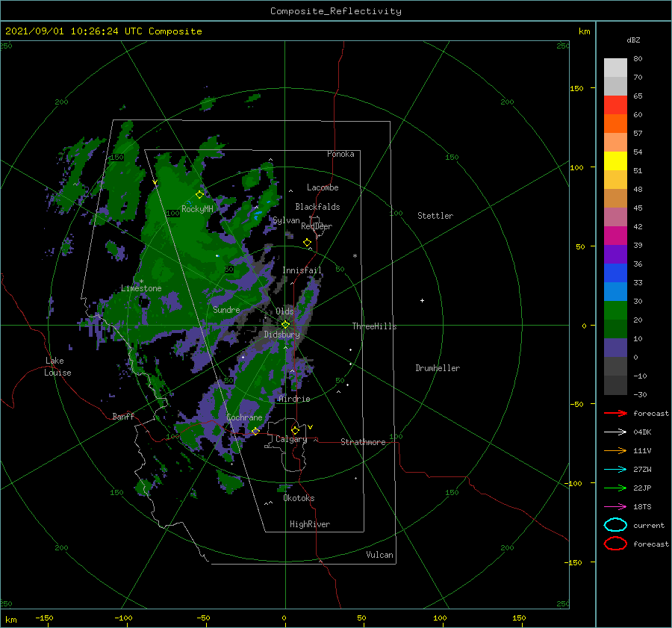
Task: Click the Lacombe city label
Action: (x=323, y=187)
